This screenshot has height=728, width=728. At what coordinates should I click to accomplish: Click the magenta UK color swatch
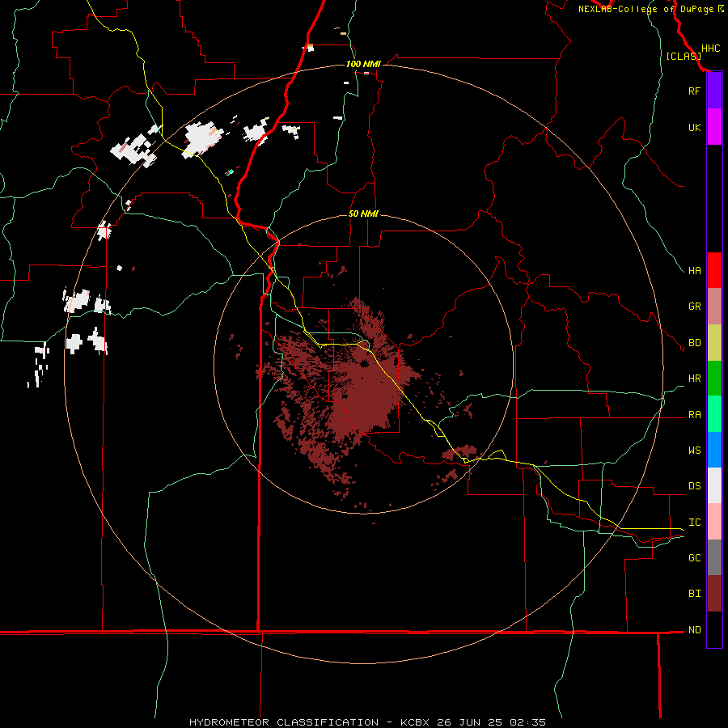pos(714,127)
